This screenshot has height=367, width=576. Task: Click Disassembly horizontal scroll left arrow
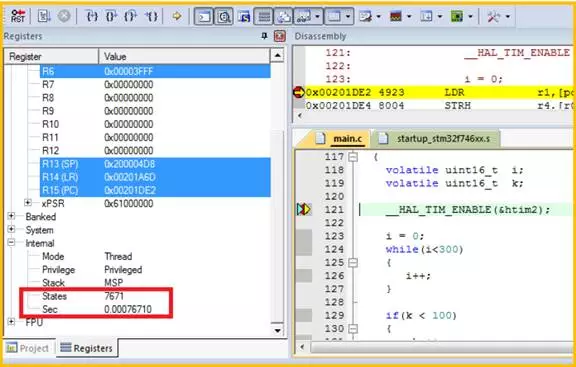point(300,115)
